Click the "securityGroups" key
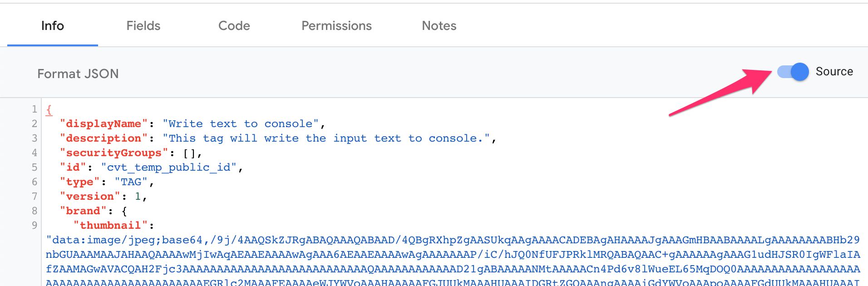The width and height of the screenshot is (868, 286). pos(114,153)
